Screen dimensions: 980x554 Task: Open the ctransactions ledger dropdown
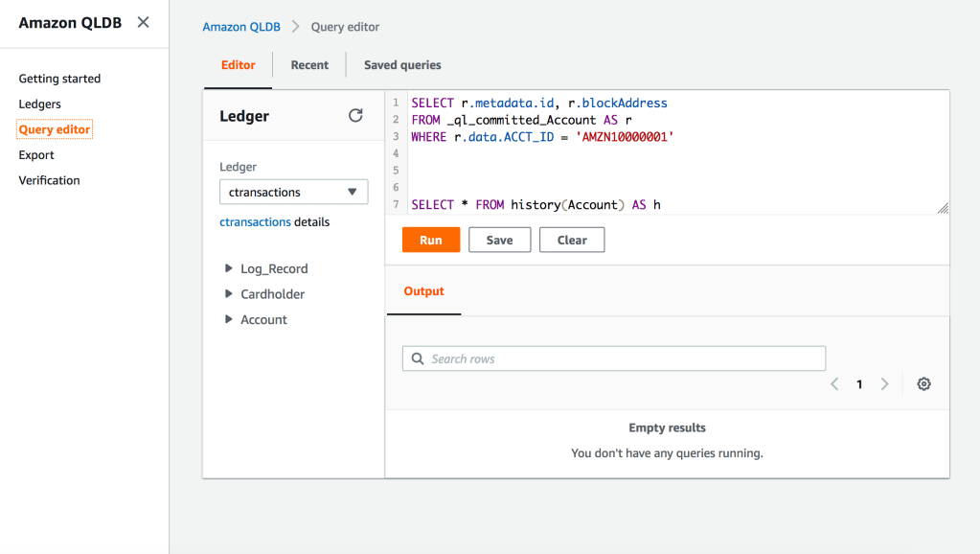(293, 193)
